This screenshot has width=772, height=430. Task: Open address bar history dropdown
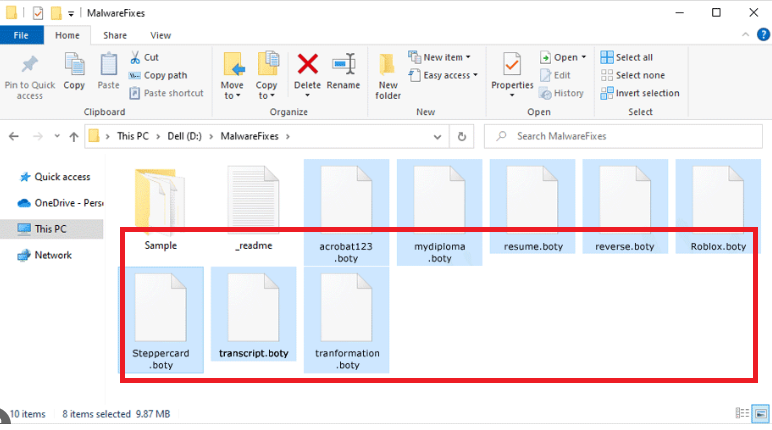(x=437, y=137)
